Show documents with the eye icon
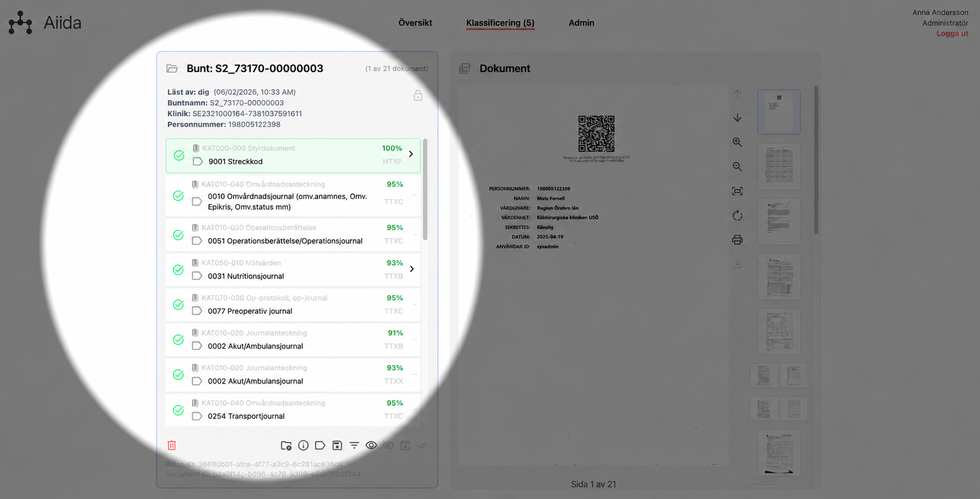This screenshot has height=499, width=980. point(371,445)
